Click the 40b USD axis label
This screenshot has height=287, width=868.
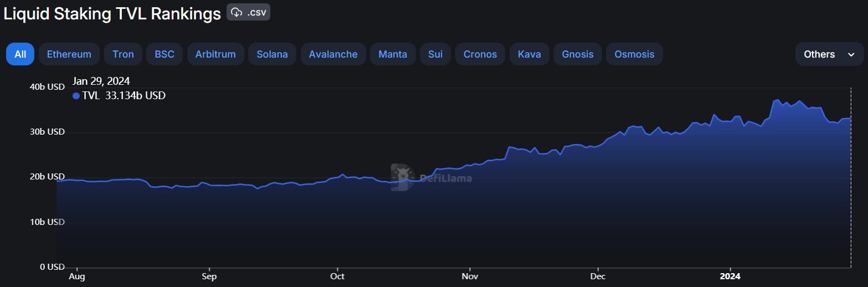point(47,86)
